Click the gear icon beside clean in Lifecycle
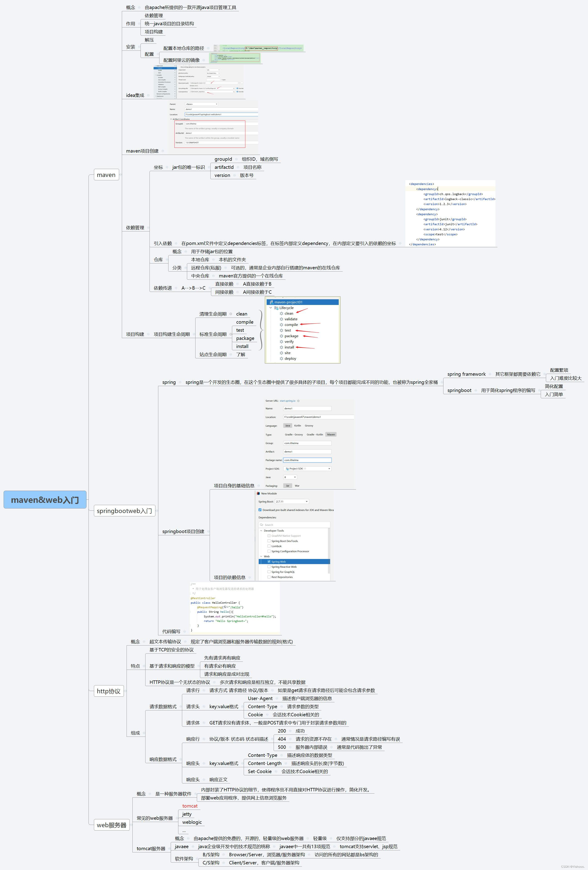588x870 pixels. [x=281, y=313]
